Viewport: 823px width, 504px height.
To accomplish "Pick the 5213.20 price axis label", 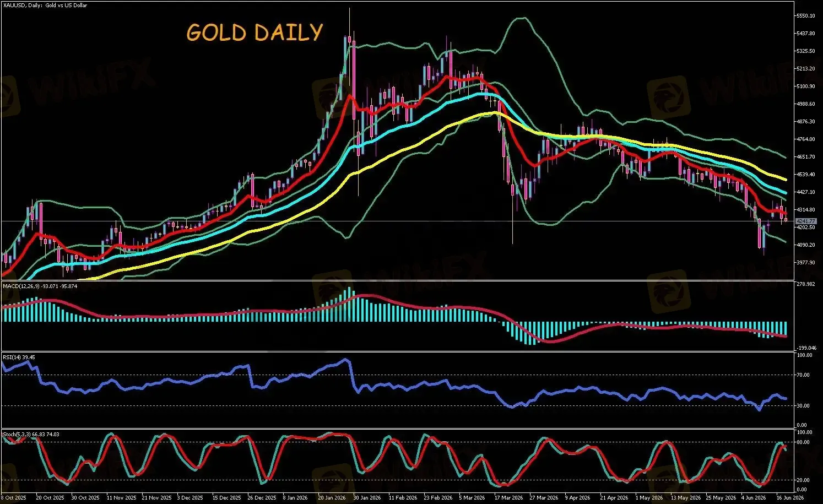I will click(805, 69).
